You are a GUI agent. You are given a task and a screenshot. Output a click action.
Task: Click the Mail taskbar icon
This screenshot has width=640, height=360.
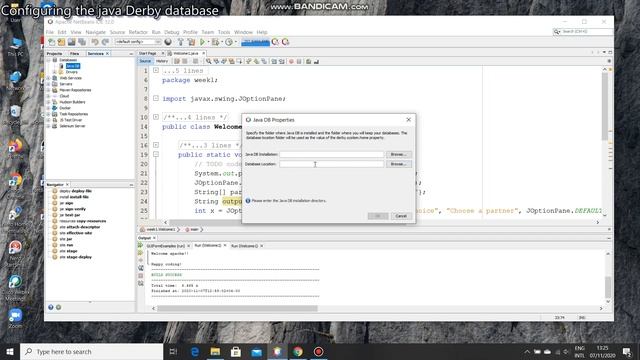click(256, 351)
